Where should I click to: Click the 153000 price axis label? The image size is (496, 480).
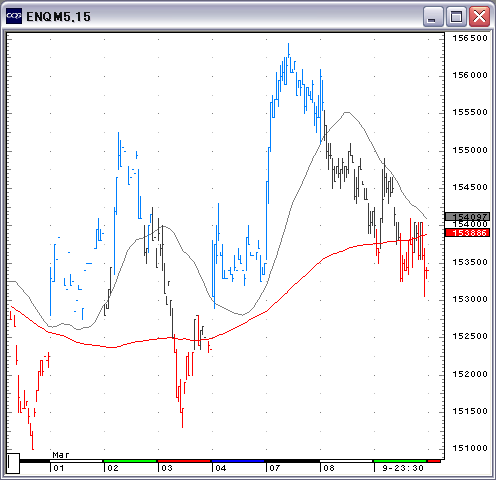pos(470,299)
